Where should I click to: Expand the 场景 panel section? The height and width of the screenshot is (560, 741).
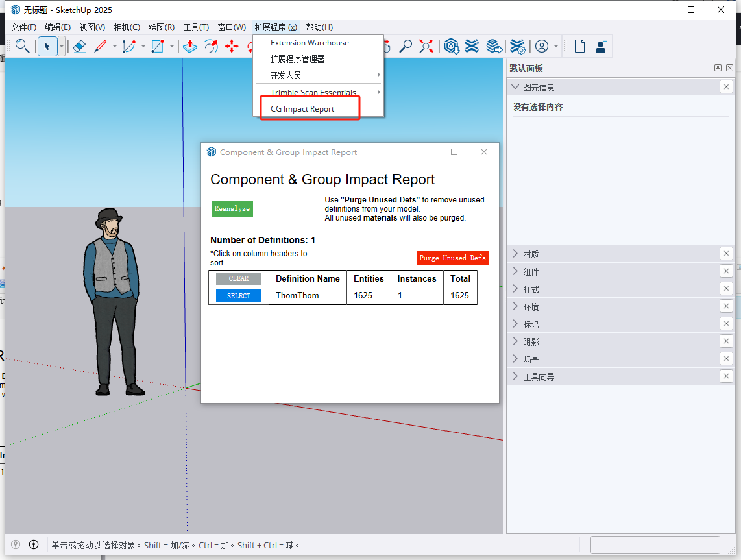click(516, 359)
